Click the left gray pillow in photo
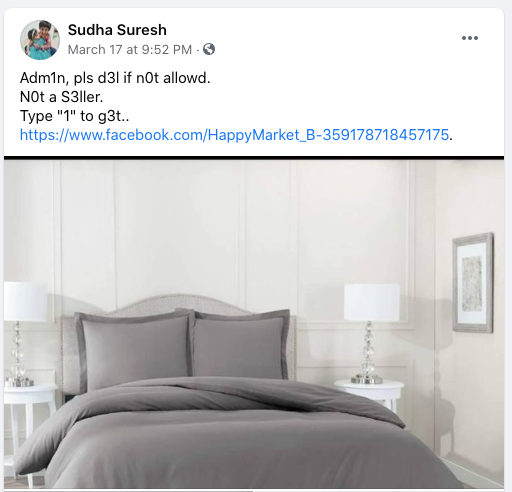Screen dimensions: 512x492 pyautogui.click(x=135, y=350)
